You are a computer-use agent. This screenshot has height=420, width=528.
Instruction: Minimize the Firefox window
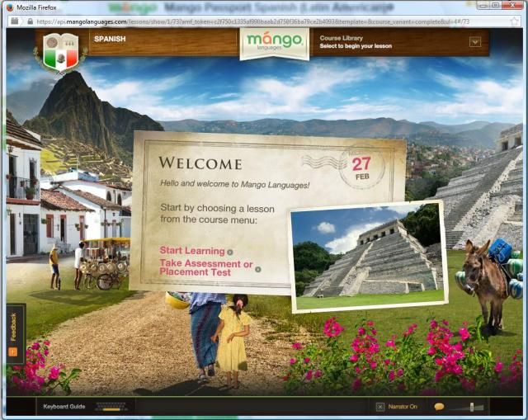pyautogui.click(x=483, y=5)
